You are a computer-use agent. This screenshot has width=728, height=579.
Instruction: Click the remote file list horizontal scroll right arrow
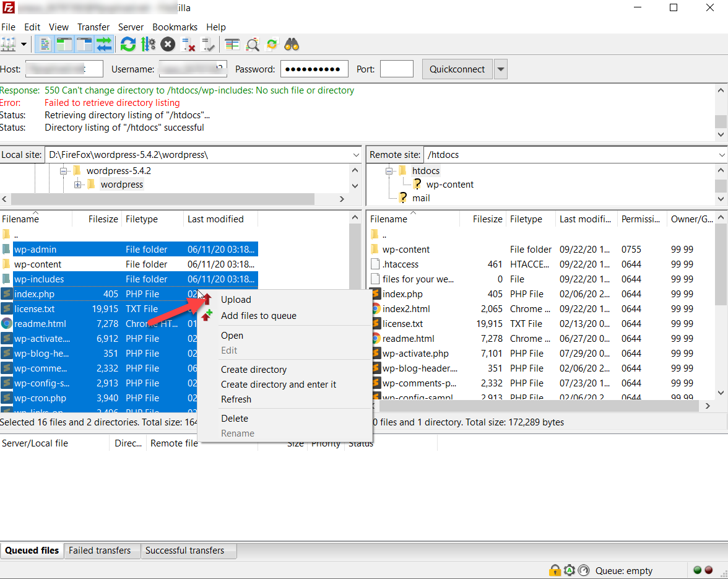(x=708, y=406)
